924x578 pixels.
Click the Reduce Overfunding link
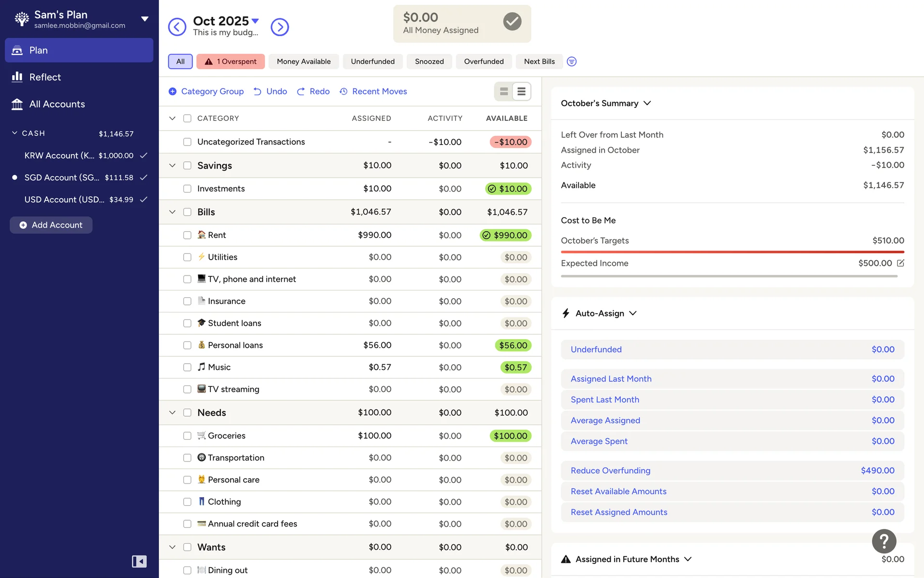[x=610, y=471]
